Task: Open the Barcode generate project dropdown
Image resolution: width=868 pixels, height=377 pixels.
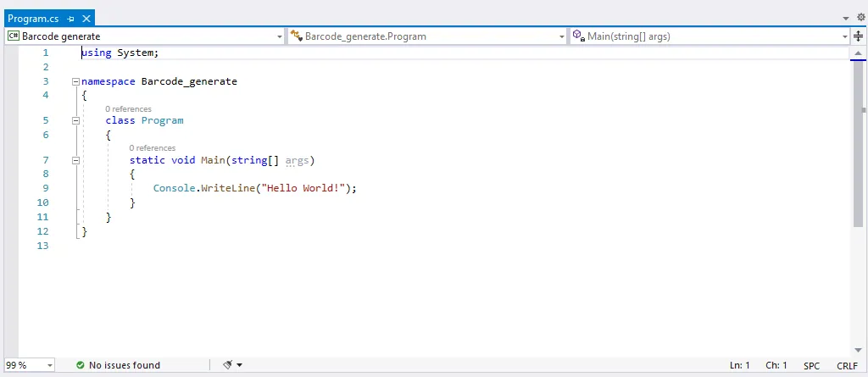Action: coord(280,36)
